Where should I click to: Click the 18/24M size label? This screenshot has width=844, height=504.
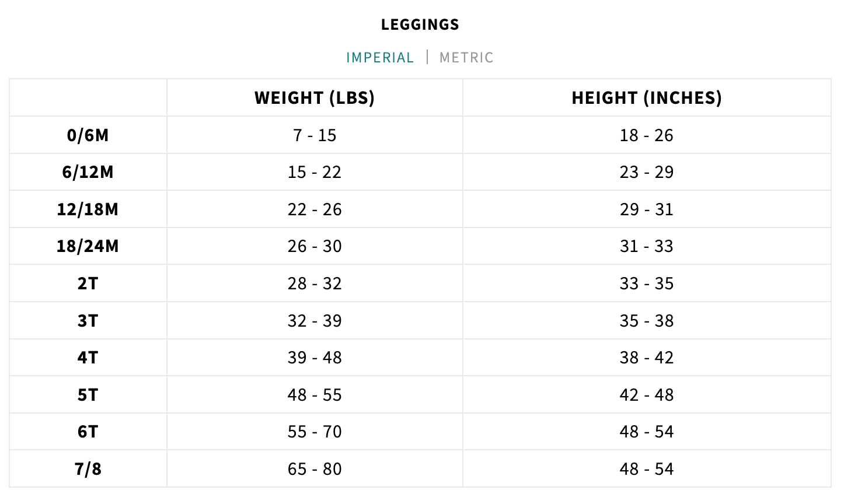[x=88, y=246]
